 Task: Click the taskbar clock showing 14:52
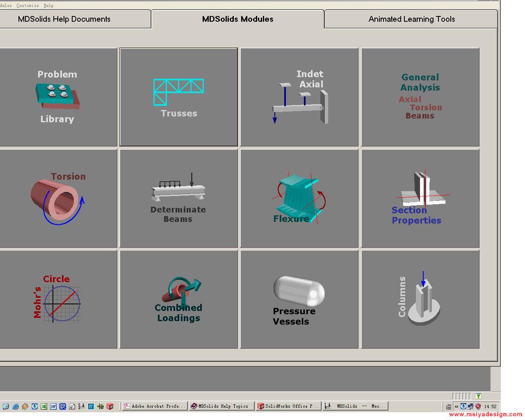[x=491, y=406]
